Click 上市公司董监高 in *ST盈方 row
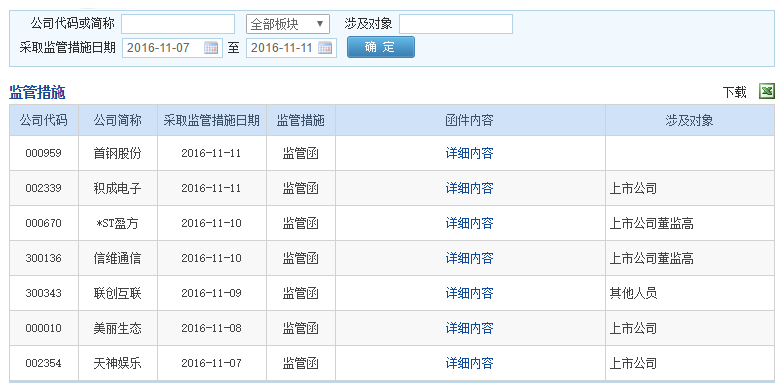This screenshot has height=389, width=782. (x=651, y=223)
